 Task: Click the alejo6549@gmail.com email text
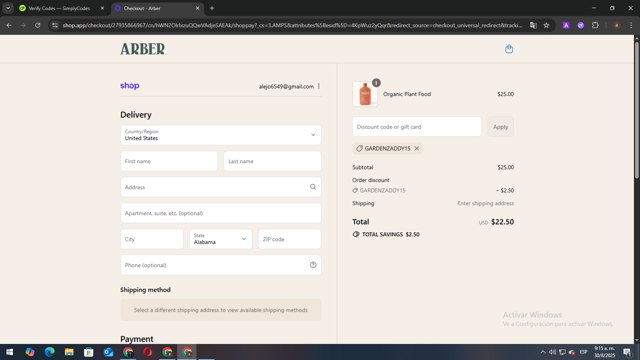tap(286, 86)
